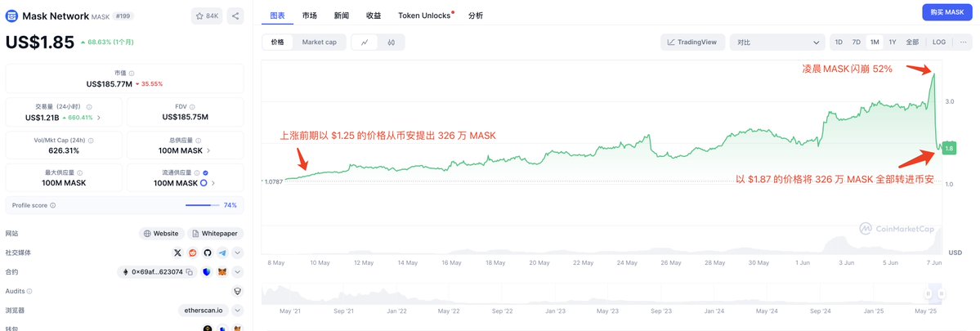Screen dimensions: 980x331
Task: Add MASK to watchlist via star button
Action: click(207, 16)
